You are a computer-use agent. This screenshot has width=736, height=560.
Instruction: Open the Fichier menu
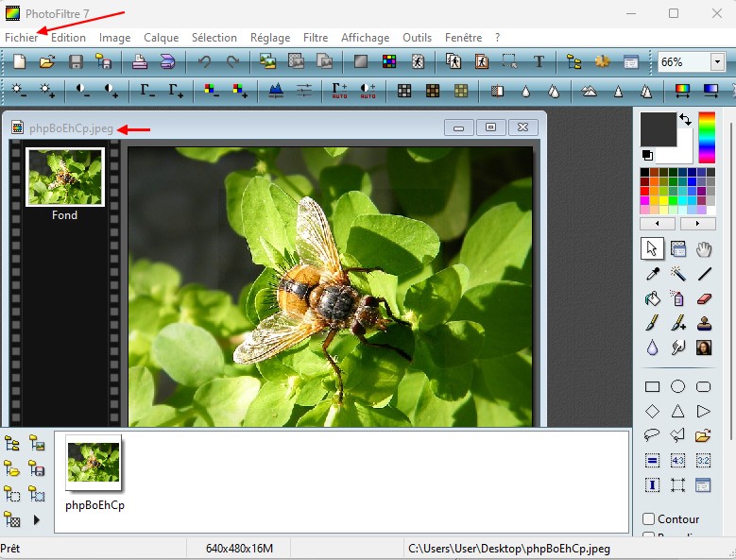[x=21, y=38]
